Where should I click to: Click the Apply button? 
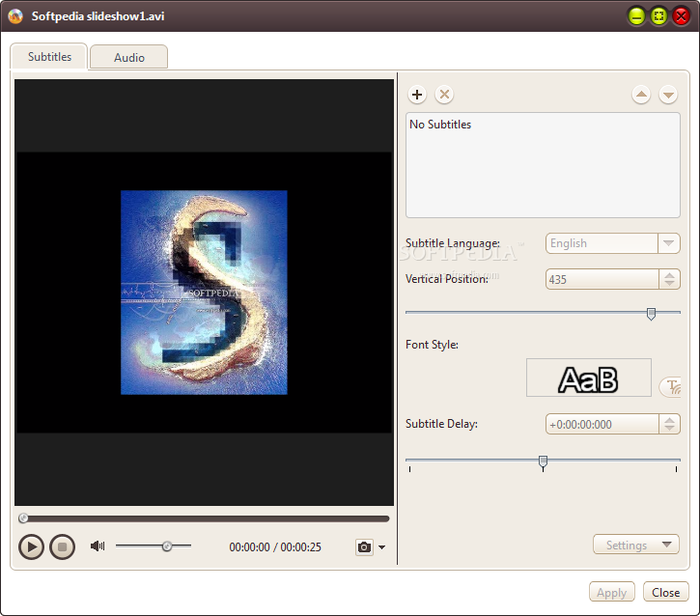pyautogui.click(x=611, y=592)
